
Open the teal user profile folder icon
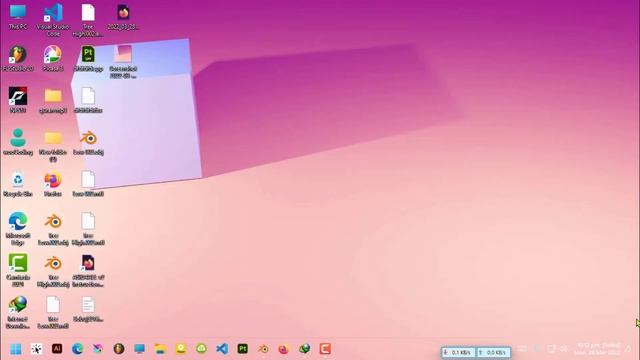(18, 142)
